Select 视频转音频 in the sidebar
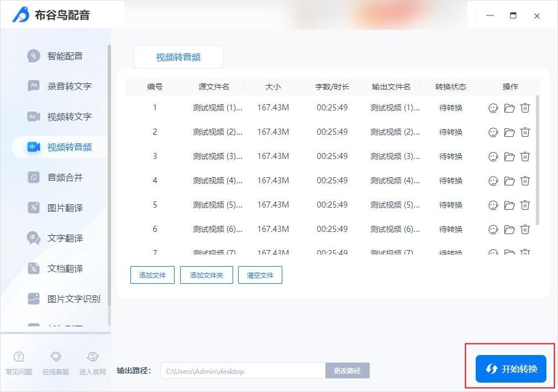 click(x=60, y=147)
